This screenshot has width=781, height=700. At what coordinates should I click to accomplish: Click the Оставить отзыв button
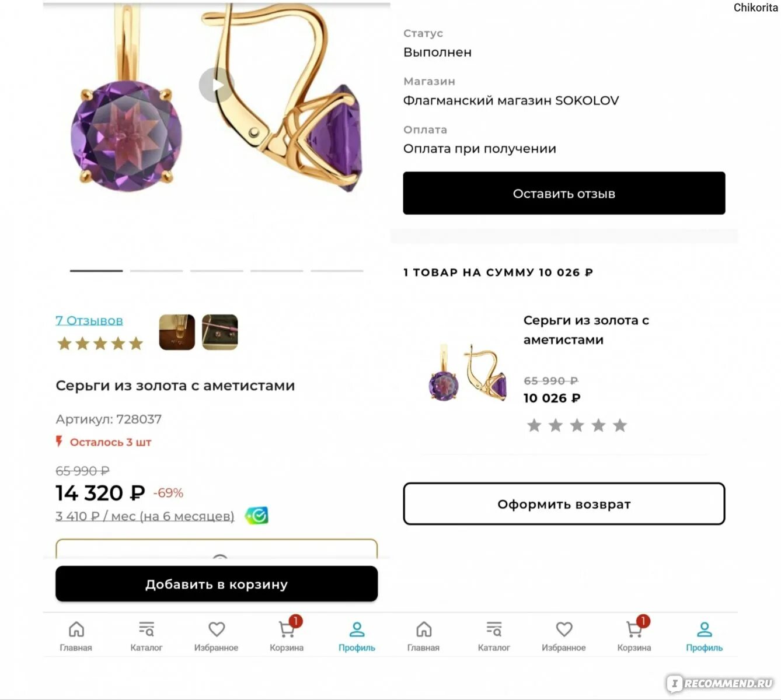pyautogui.click(x=564, y=193)
